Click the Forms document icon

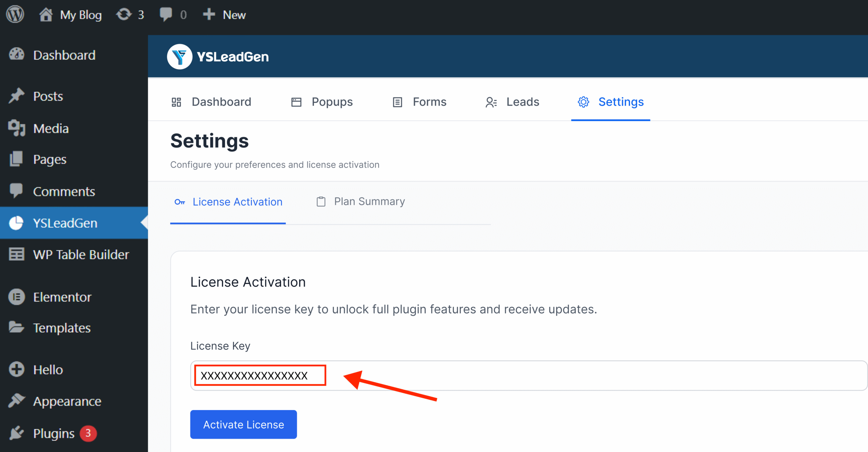pos(397,102)
